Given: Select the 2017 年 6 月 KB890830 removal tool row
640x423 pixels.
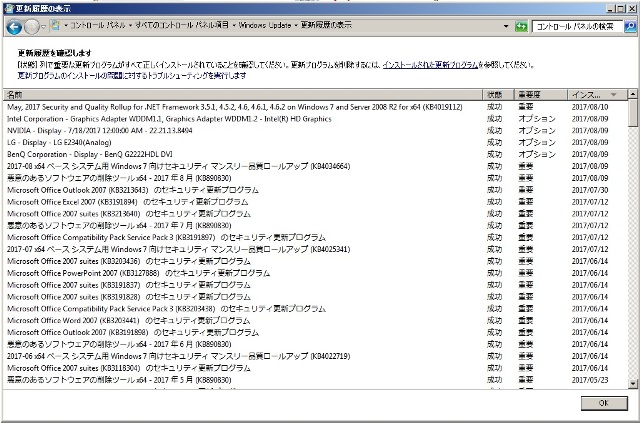Looking at the screenshot, I should point(315,344).
